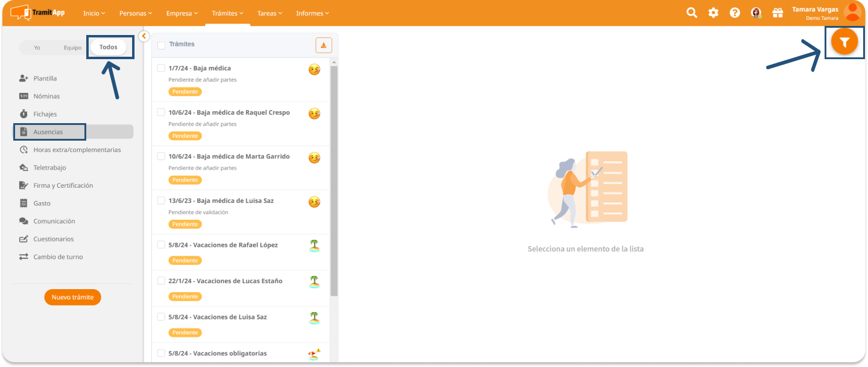Collapse the left sidebar with chevron

pyautogui.click(x=144, y=36)
